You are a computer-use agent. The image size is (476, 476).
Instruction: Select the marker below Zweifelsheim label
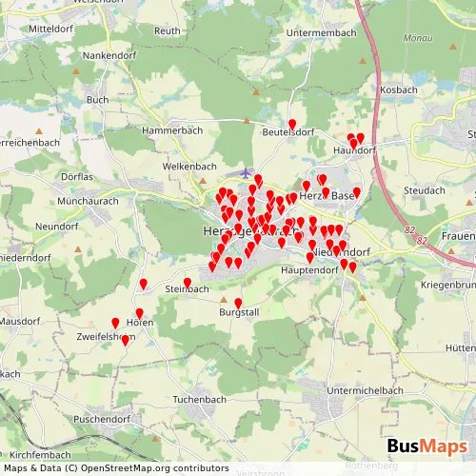[x=126, y=341]
